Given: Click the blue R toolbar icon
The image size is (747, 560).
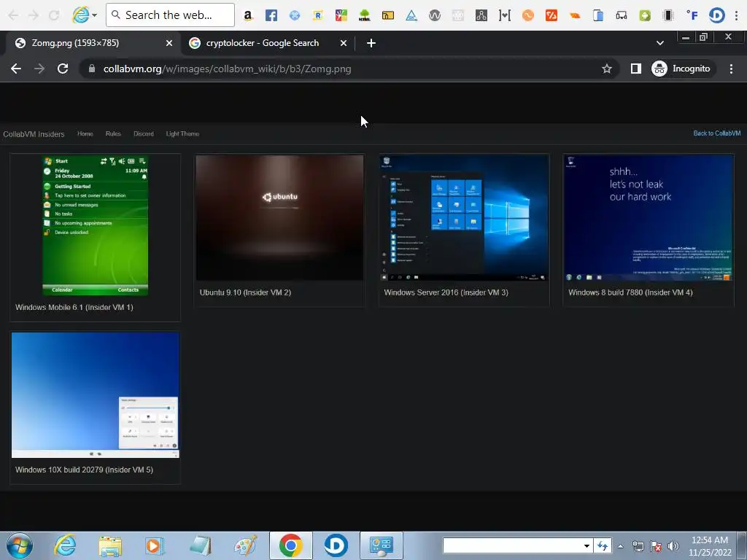Looking at the screenshot, I should (318, 15).
